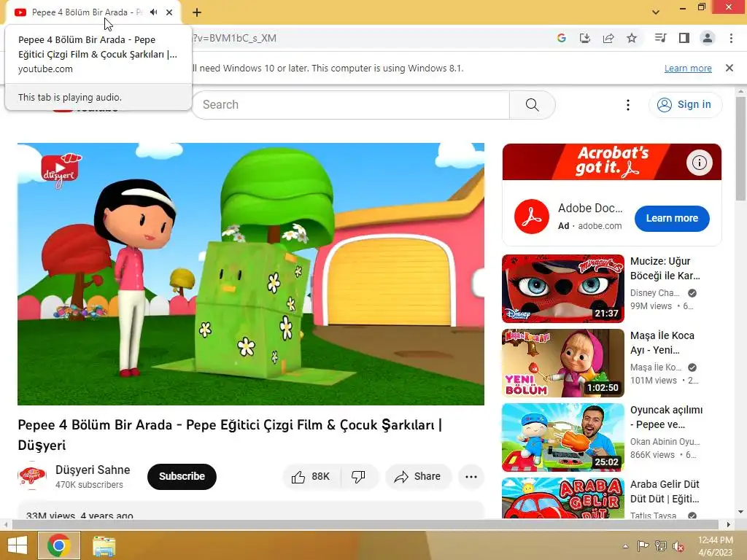
Task: Bookmark this page with the star icon
Action: (x=632, y=38)
